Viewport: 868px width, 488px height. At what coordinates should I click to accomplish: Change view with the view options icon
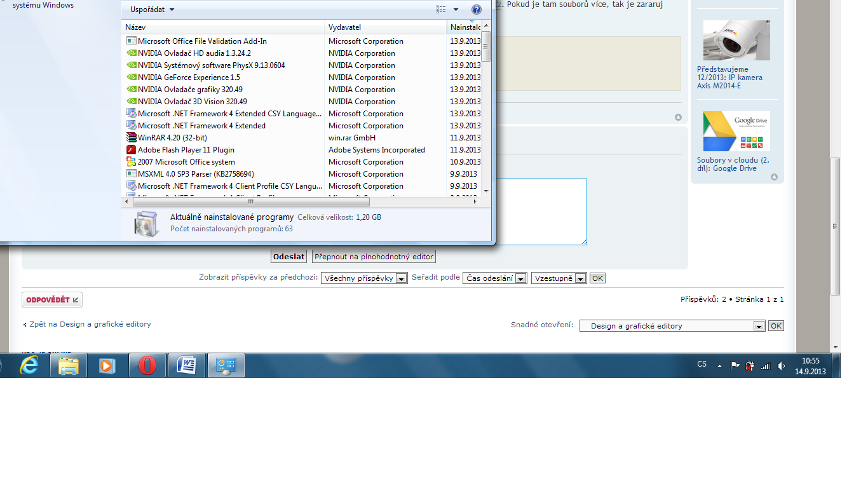[x=442, y=10]
